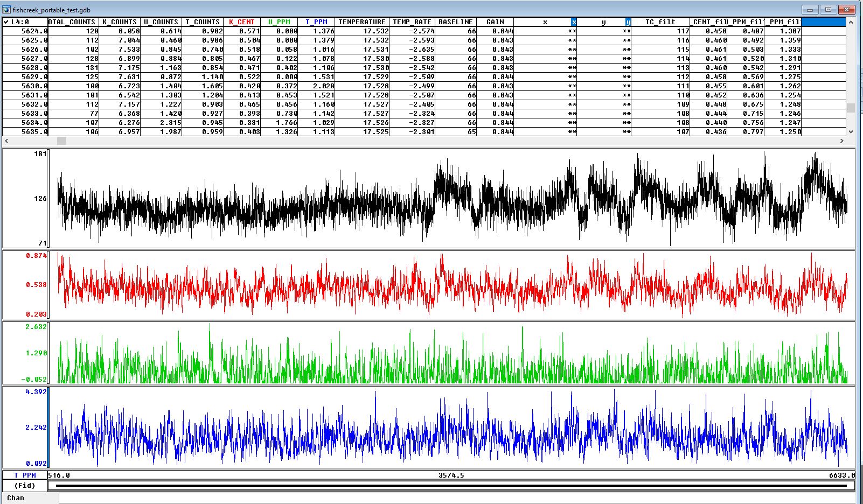Select the K_CENT column header

coord(242,22)
